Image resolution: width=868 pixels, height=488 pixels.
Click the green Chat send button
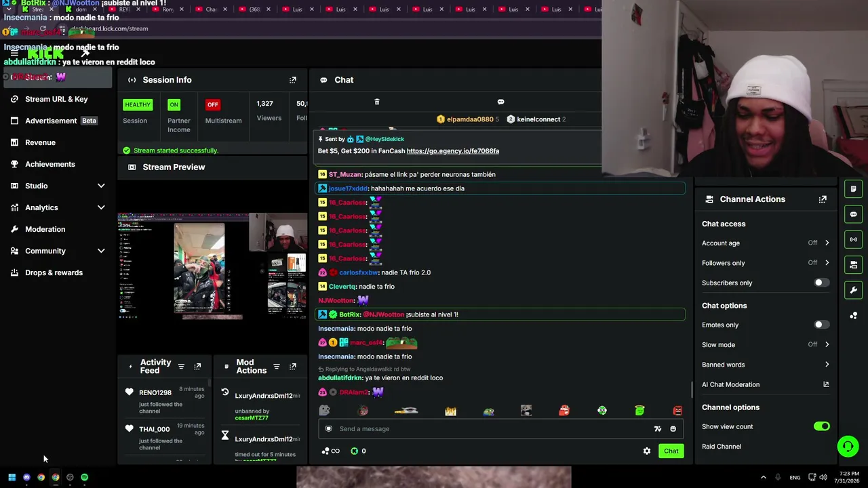point(671,451)
